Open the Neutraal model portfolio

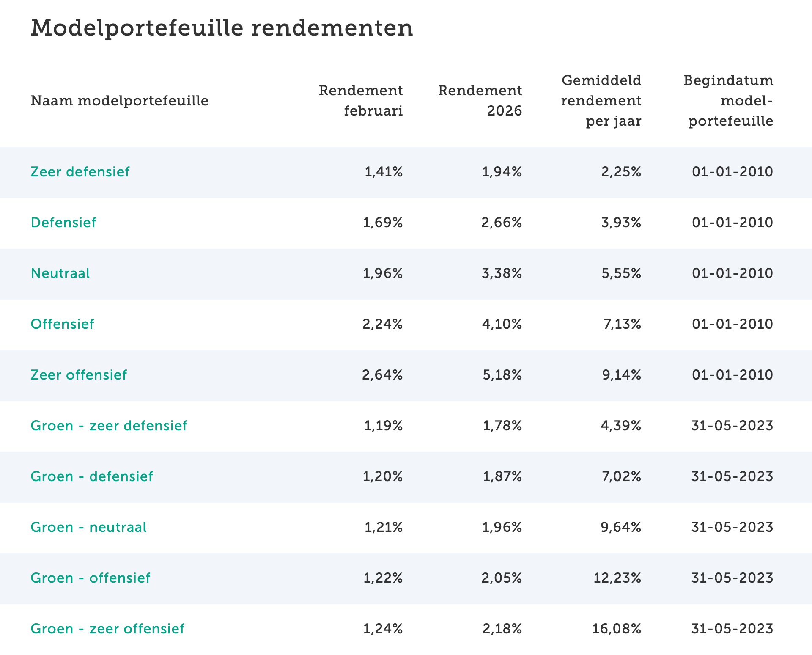click(60, 273)
